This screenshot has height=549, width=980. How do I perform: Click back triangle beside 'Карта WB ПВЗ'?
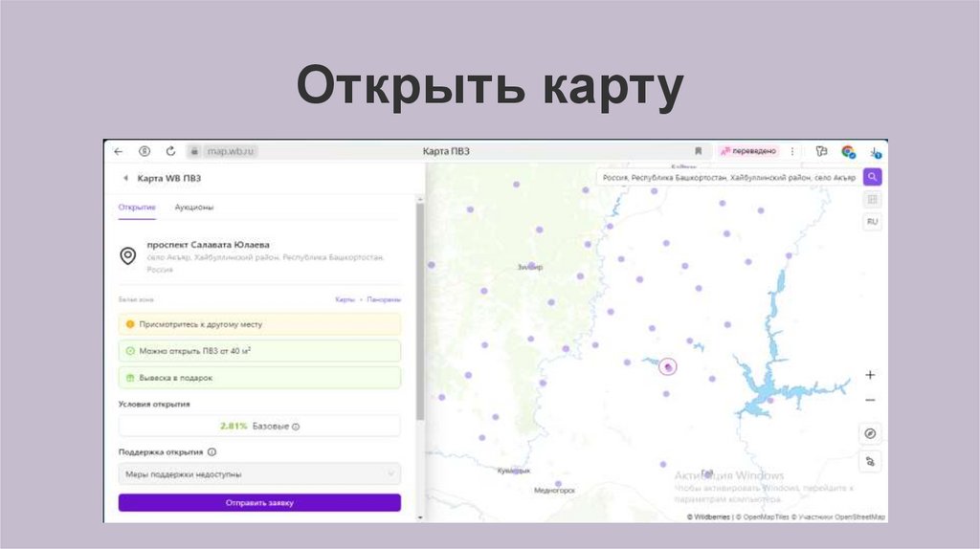(125, 178)
